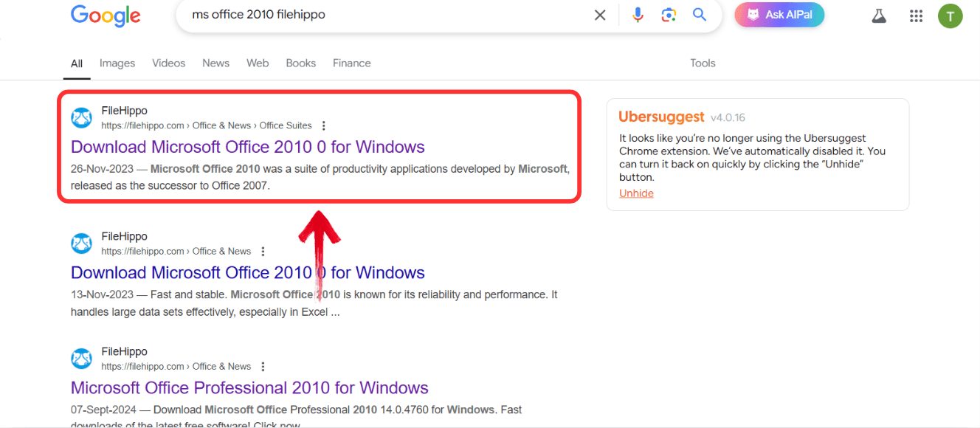980x428 pixels.
Task: Open options for first FileHippo result
Action: [324, 126]
